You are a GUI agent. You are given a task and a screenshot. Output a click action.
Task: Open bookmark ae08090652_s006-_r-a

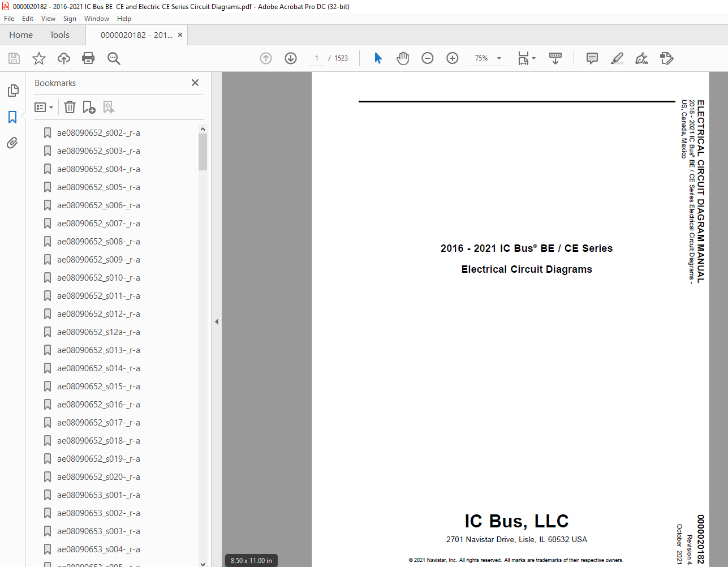point(98,205)
